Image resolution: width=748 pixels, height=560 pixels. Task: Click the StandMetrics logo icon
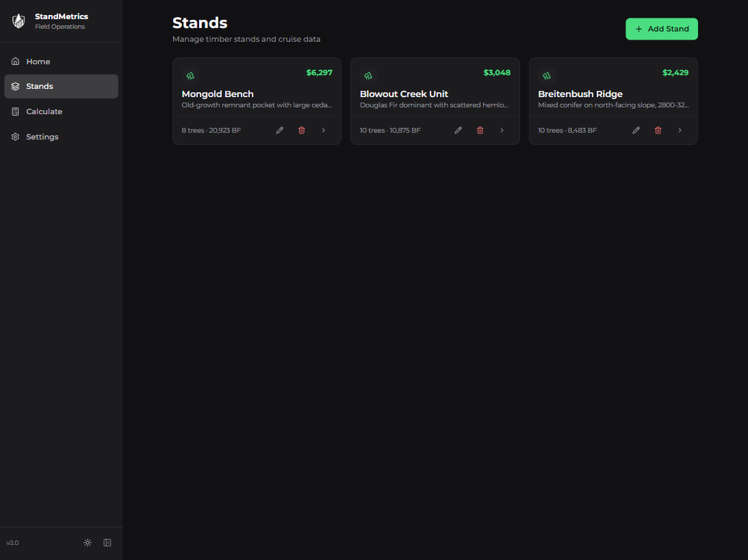18,21
